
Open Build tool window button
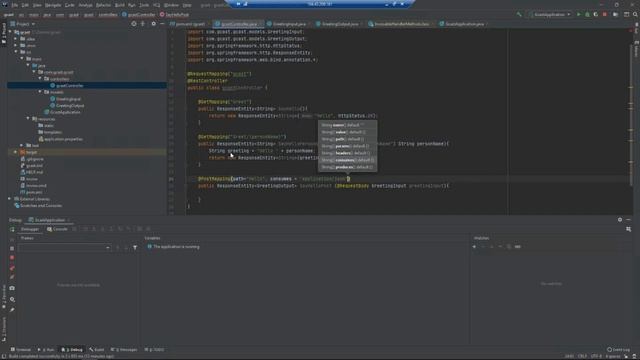coord(97,350)
